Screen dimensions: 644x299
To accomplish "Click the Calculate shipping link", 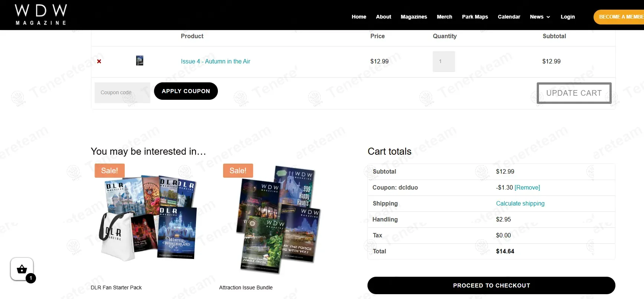I will (520, 204).
